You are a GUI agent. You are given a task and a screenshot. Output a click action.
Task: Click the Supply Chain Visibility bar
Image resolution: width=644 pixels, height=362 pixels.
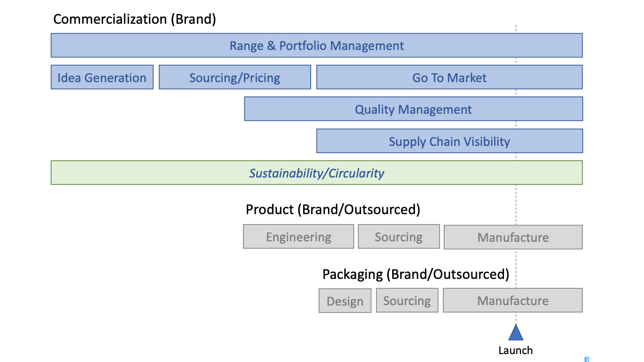click(x=449, y=141)
